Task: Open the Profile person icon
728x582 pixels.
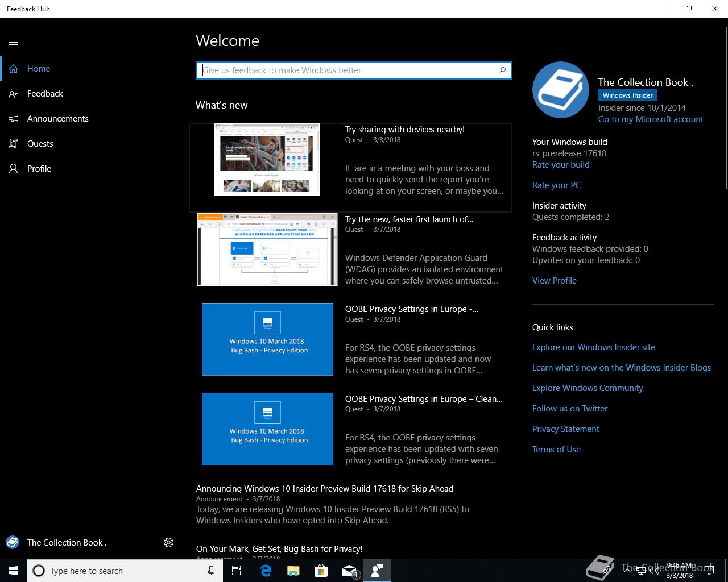Action: pos(14,169)
